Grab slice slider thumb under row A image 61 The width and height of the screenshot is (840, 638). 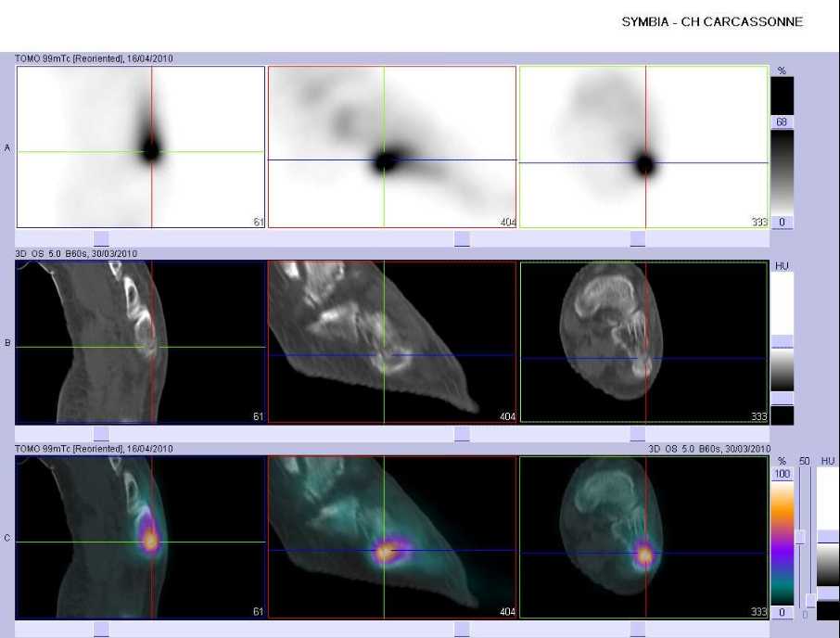tap(101, 238)
